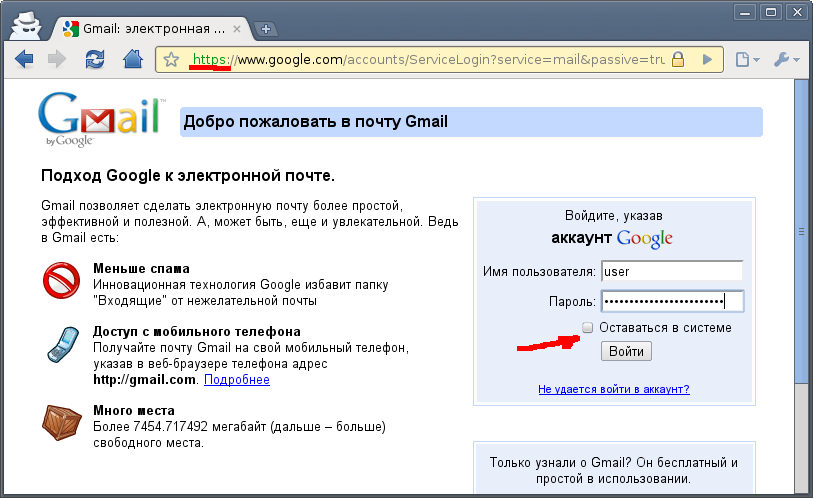
Task: Minimize the browser window
Action: (745, 12)
